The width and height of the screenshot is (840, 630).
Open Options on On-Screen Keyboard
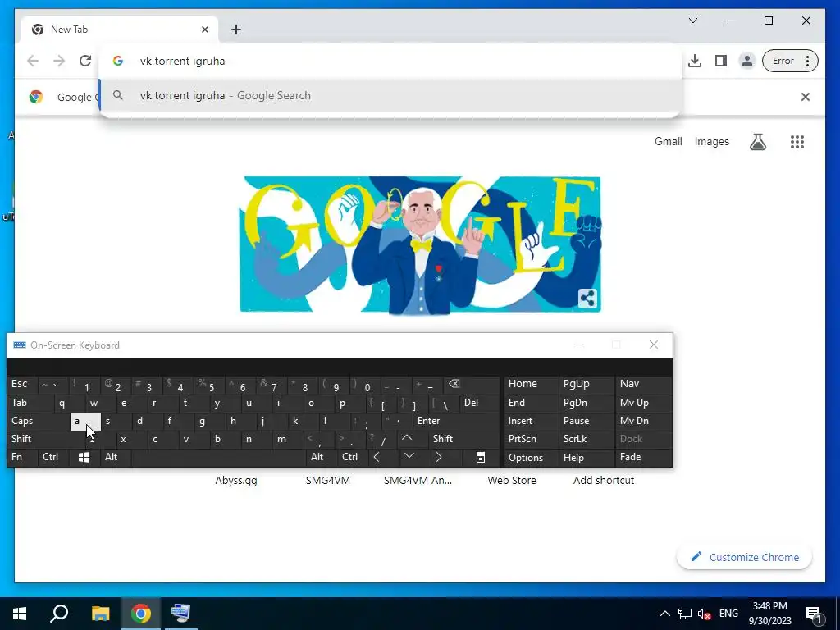532,458
